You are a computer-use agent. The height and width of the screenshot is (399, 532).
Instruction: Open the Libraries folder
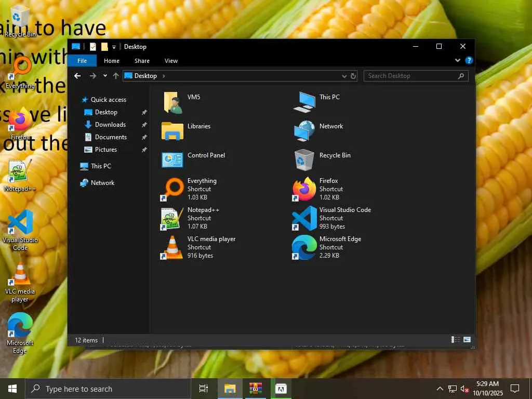tap(186, 131)
